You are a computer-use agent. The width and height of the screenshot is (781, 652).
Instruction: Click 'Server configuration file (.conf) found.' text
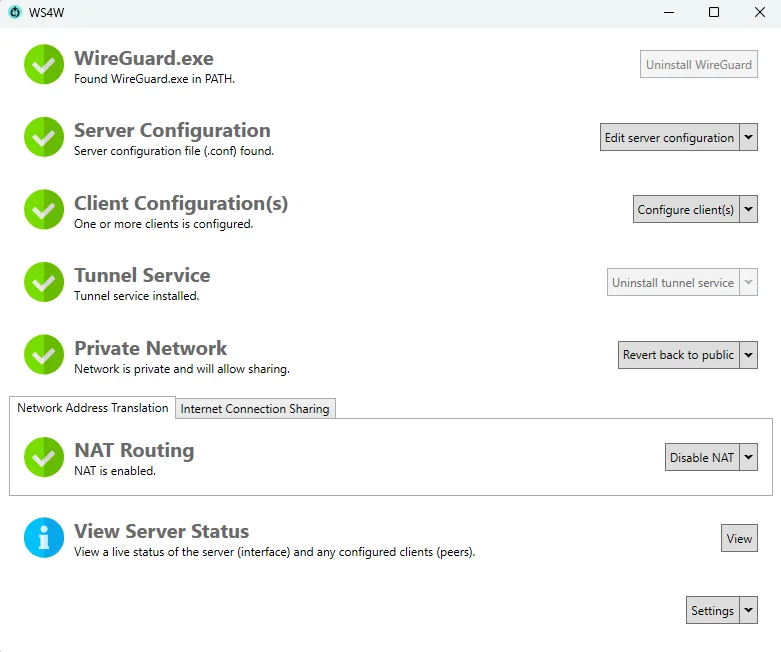(x=174, y=151)
